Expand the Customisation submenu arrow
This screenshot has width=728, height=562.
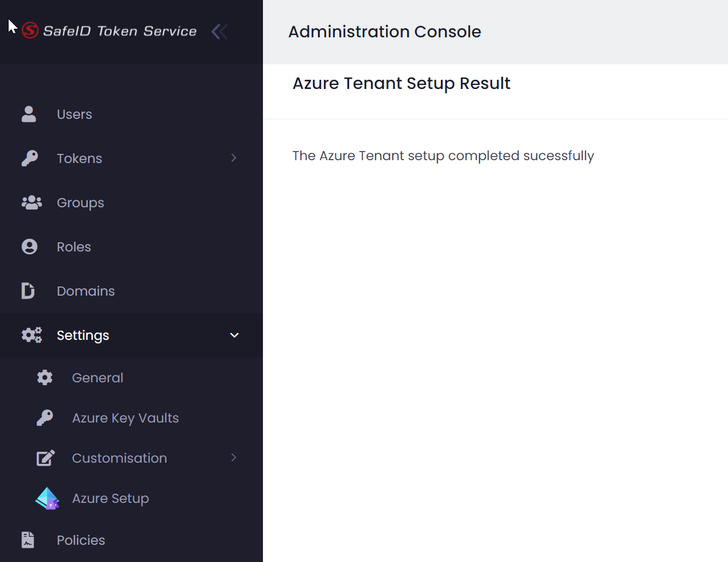point(234,458)
